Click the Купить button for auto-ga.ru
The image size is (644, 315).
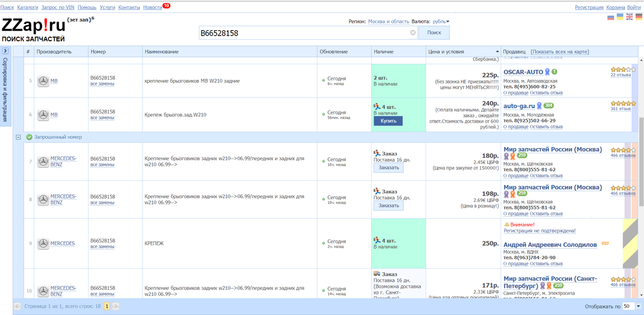pos(388,121)
